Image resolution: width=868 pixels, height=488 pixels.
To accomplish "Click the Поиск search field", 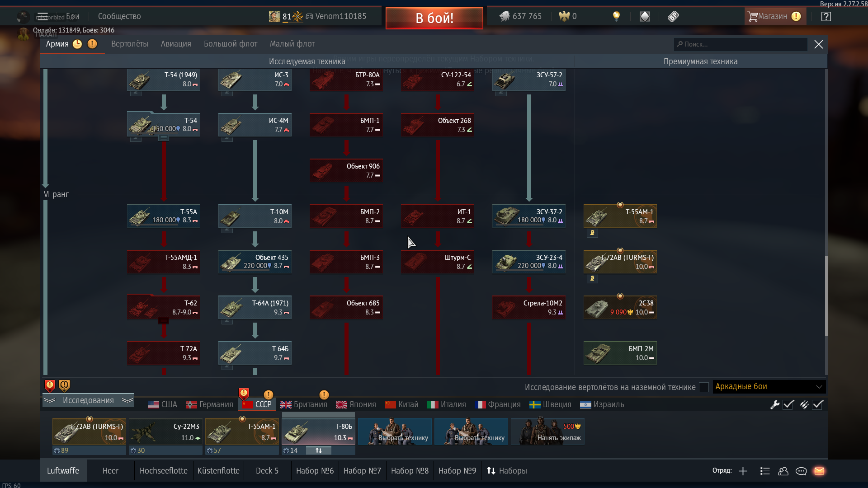I will click(741, 44).
